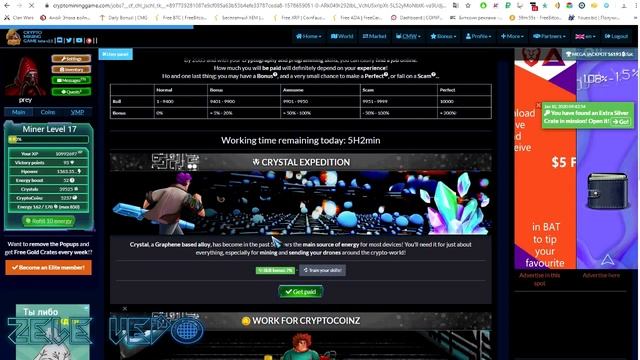Screen dimensions: 640x360
Task: Click the Advertise in this spot link
Action: point(540,279)
